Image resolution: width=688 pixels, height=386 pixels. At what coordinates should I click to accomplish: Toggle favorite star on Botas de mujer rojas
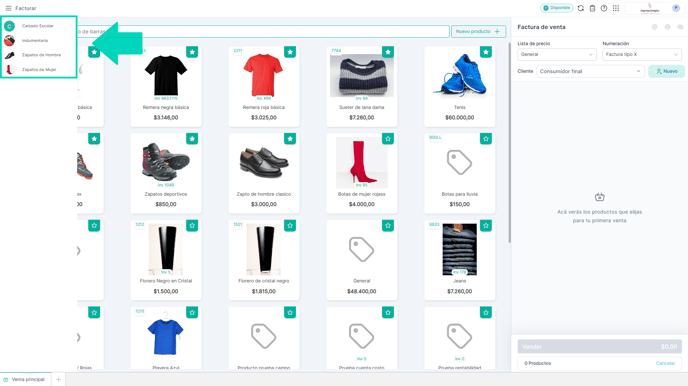click(x=388, y=139)
